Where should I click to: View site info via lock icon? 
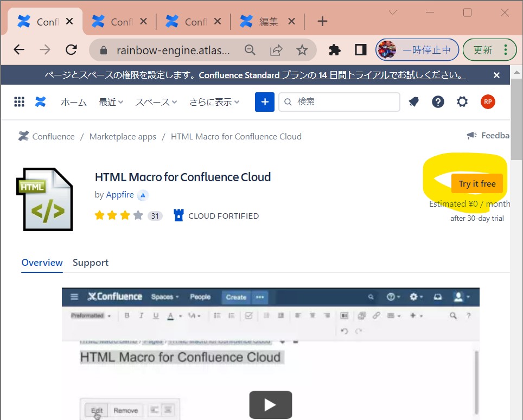(x=104, y=50)
